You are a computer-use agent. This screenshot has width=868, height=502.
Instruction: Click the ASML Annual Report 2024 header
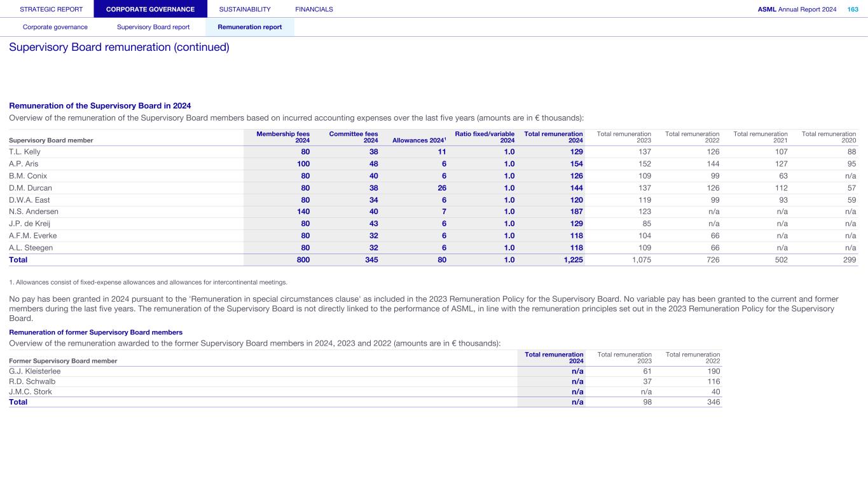click(797, 9)
